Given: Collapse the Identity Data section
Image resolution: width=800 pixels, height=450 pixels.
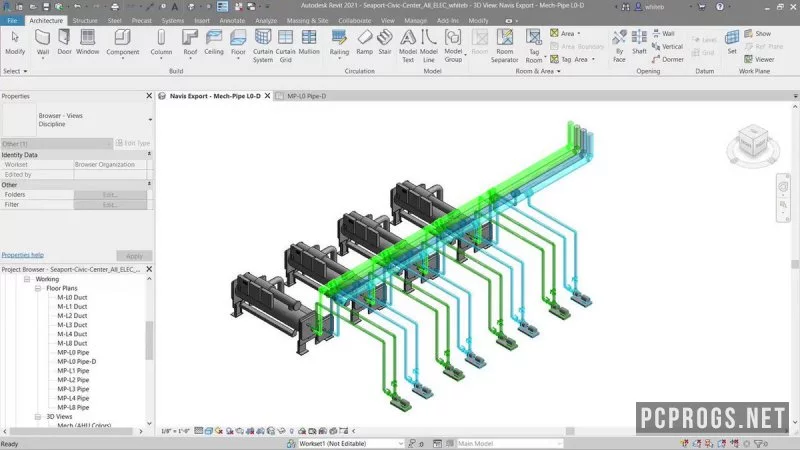Looking at the screenshot, I should 149,154.
